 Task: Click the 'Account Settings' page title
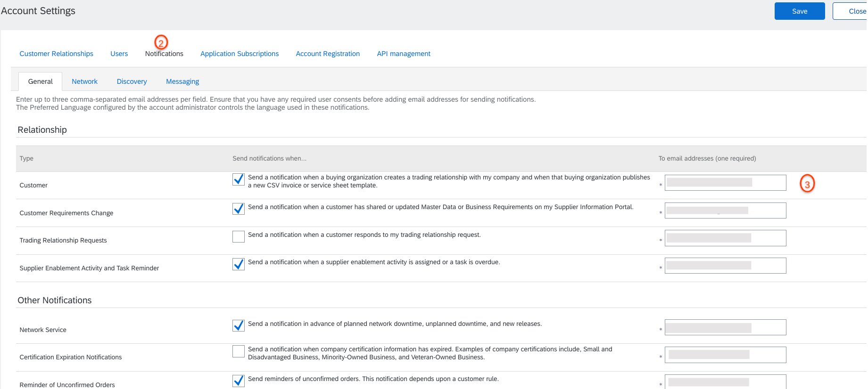point(38,11)
